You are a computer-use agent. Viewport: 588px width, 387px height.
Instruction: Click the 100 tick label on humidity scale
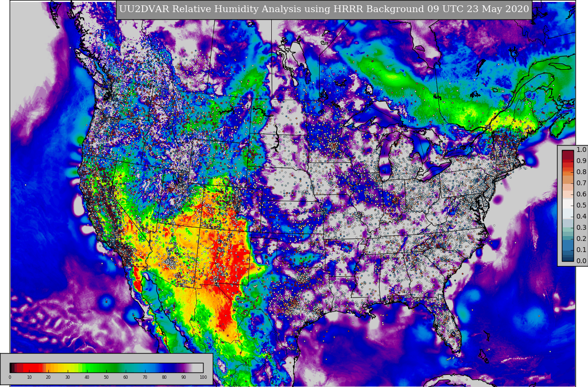203,377
